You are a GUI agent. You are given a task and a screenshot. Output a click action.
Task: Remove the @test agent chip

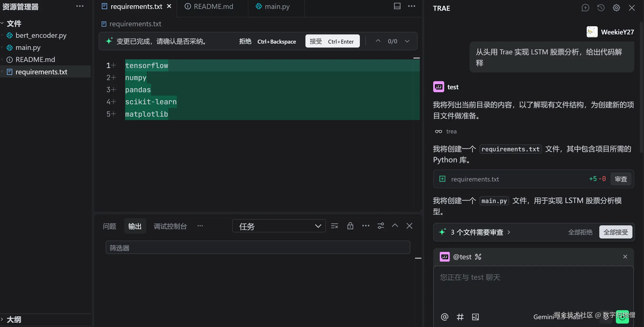(625, 257)
